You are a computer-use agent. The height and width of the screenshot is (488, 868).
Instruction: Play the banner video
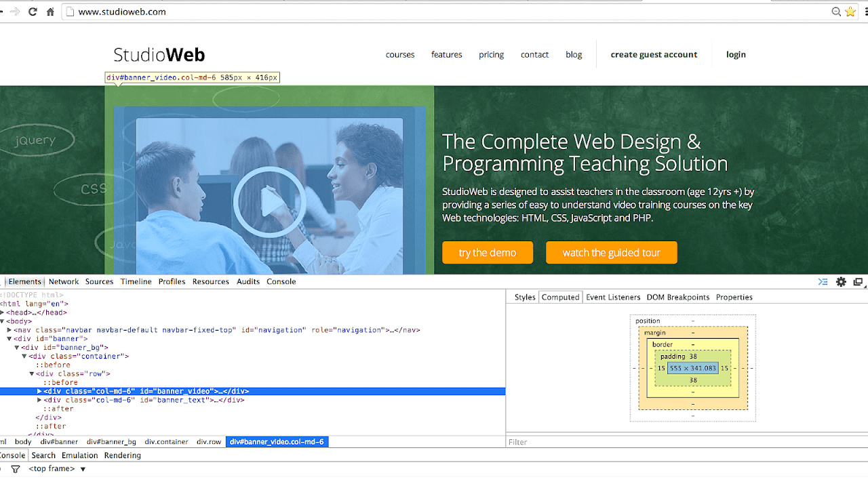coord(269,201)
